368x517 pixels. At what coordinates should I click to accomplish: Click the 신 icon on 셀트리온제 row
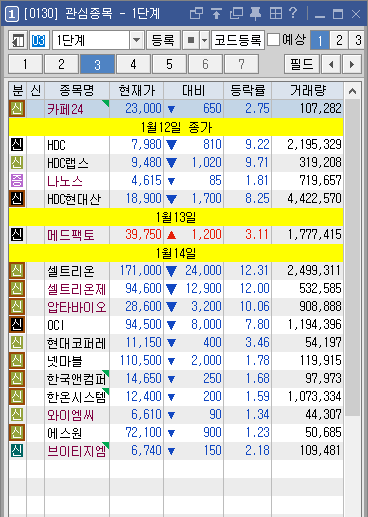click(17, 289)
